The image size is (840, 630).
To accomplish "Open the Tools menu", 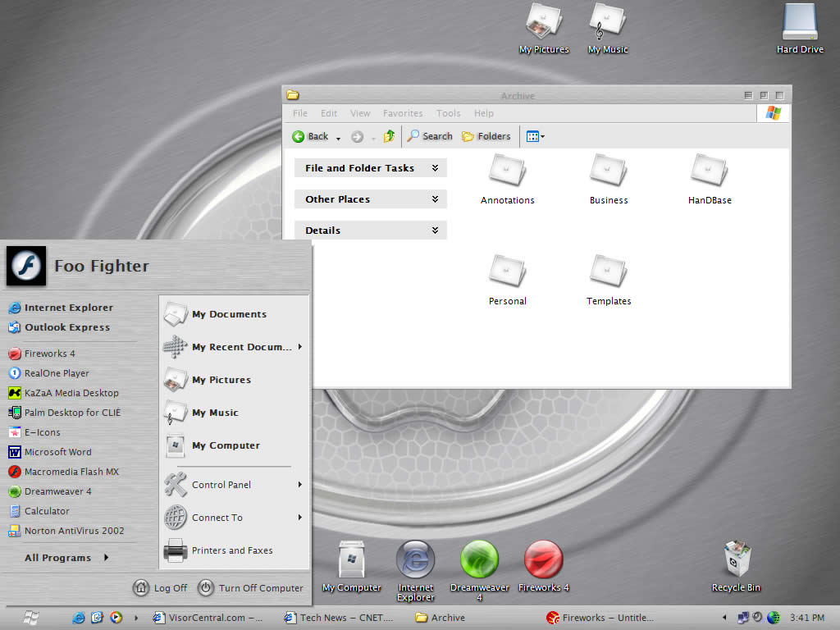I will click(448, 113).
